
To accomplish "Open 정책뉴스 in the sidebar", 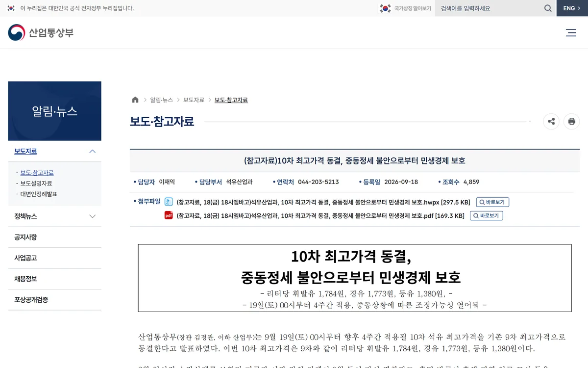I will (x=25, y=216).
